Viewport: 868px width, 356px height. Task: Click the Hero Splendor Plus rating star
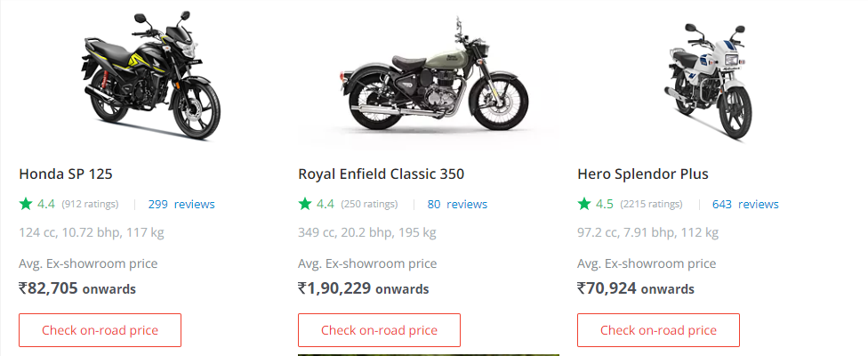click(x=584, y=204)
